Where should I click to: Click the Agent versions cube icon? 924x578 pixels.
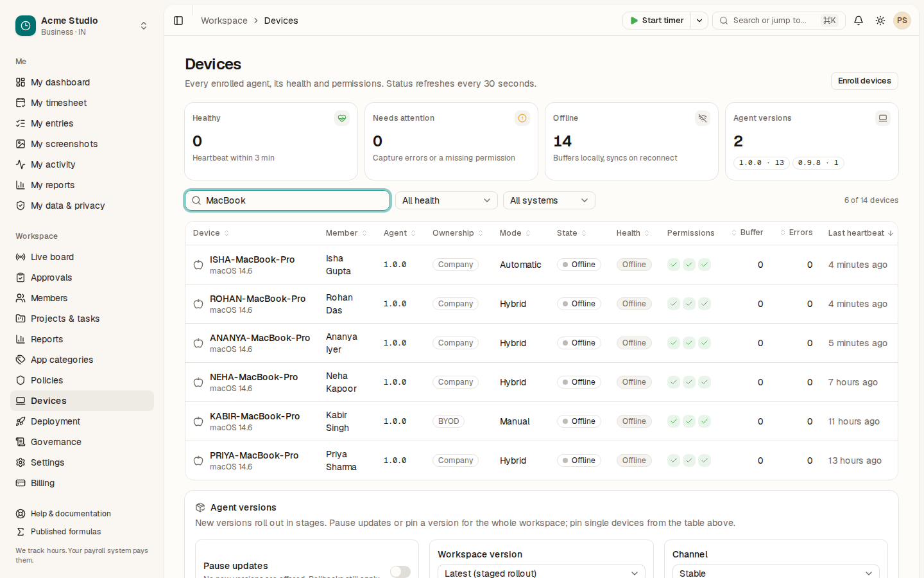(x=200, y=507)
